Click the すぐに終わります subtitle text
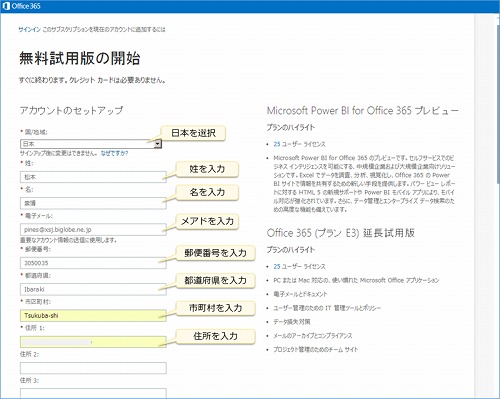 (x=92, y=80)
